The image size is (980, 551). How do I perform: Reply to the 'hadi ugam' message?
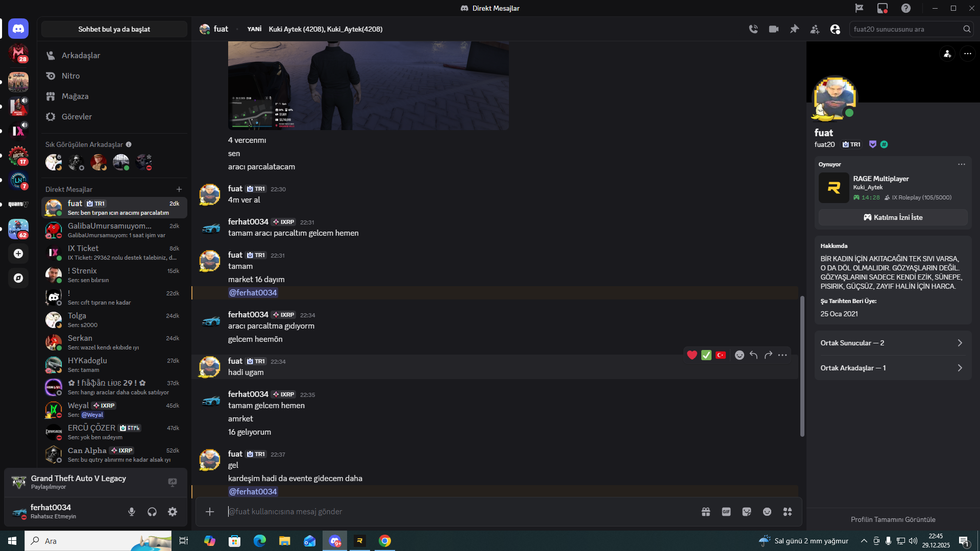[754, 355]
